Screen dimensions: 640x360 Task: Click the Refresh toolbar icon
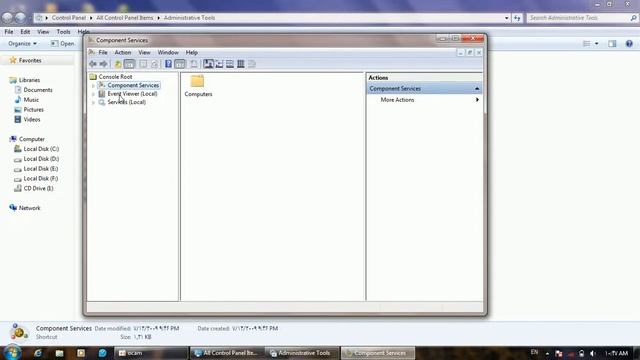(x=155, y=64)
